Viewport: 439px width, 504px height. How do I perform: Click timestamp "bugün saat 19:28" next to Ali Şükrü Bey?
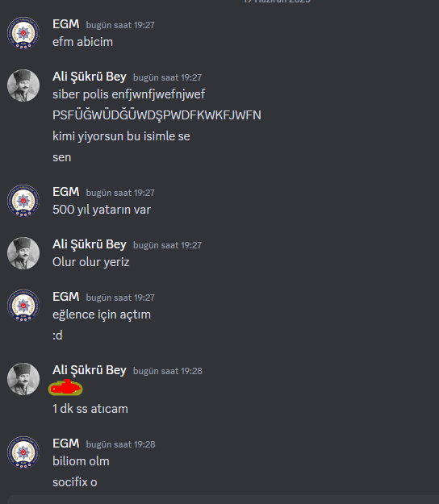coord(168,371)
